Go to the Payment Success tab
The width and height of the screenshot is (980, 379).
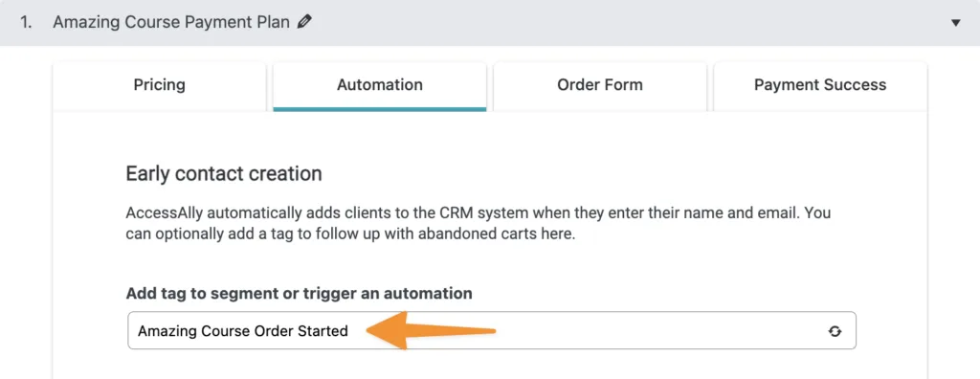820,85
